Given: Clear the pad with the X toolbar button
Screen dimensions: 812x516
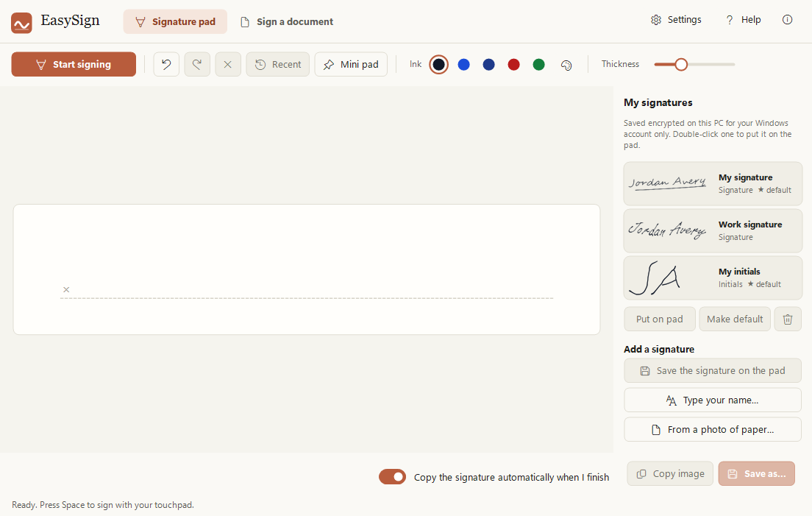Looking at the screenshot, I should tap(228, 64).
